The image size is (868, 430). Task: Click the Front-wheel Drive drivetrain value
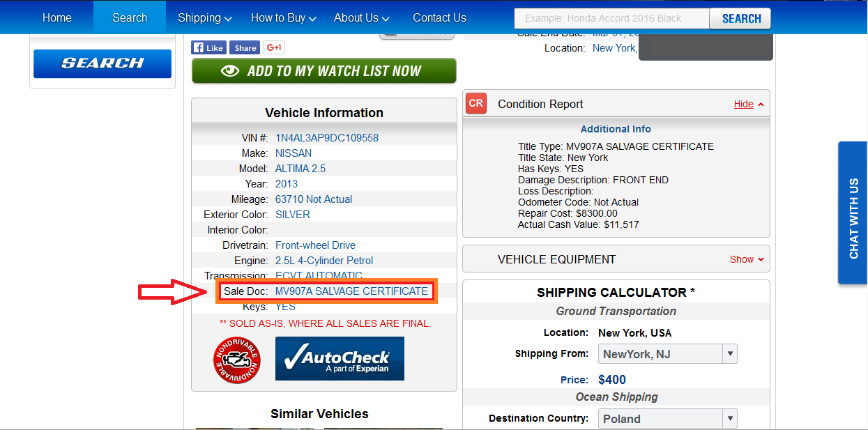pos(315,245)
